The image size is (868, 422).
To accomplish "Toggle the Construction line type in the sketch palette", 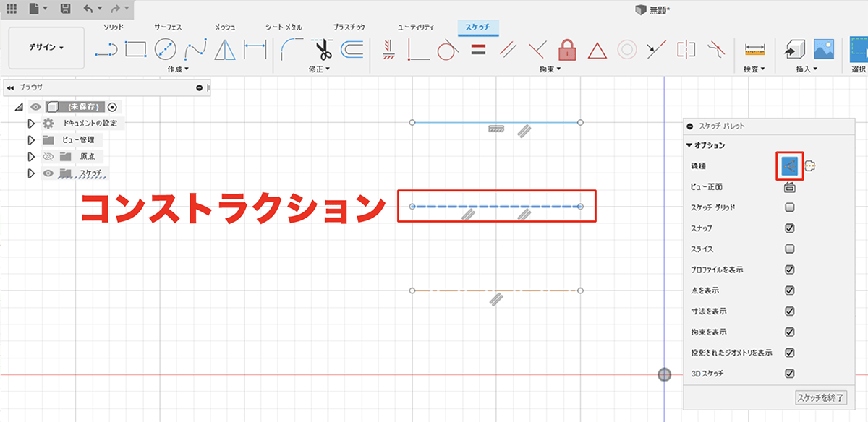I will coord(789,165).
